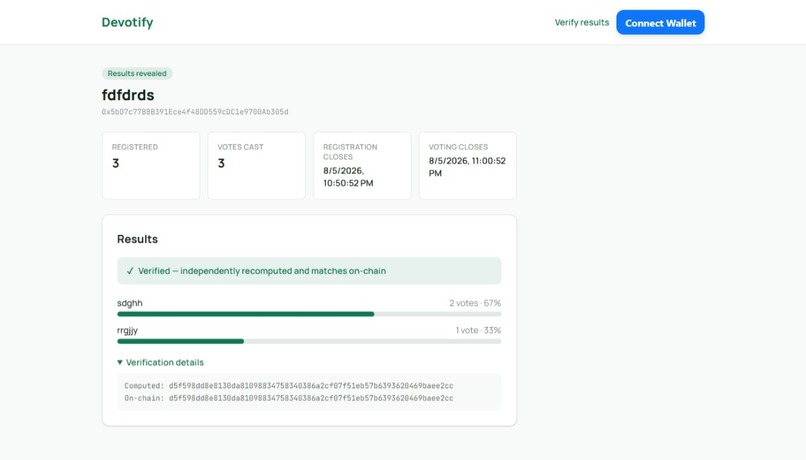Click the Results revealed status badge
Image resolution: width=806 pixels, height=460 pixels.
coord(137,73)
